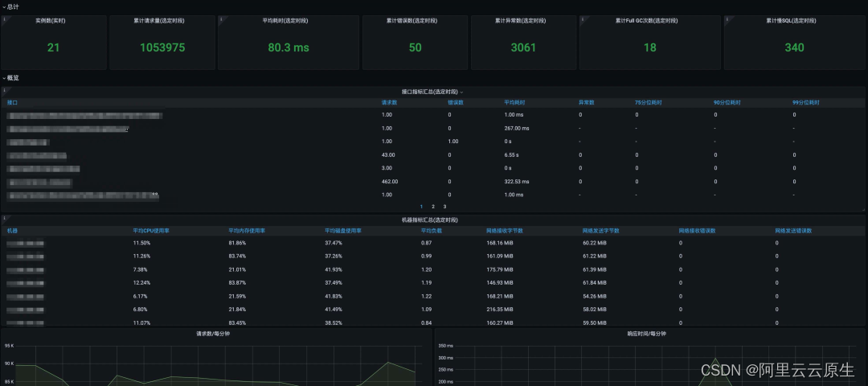The height and width of the screenshot is (386, 868).
Task: Collapse the 总计 dashboard row
Action: click(x=10, y=6)
